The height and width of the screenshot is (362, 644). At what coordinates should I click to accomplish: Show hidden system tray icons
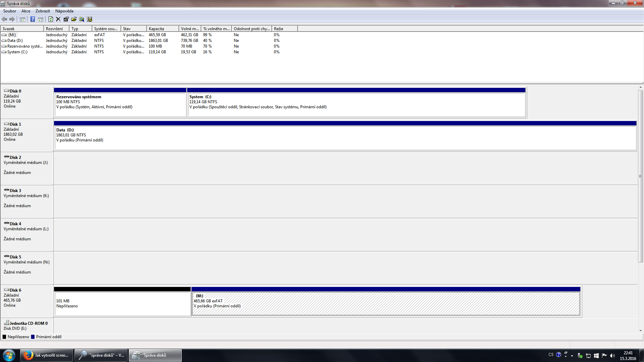point(572,356)
